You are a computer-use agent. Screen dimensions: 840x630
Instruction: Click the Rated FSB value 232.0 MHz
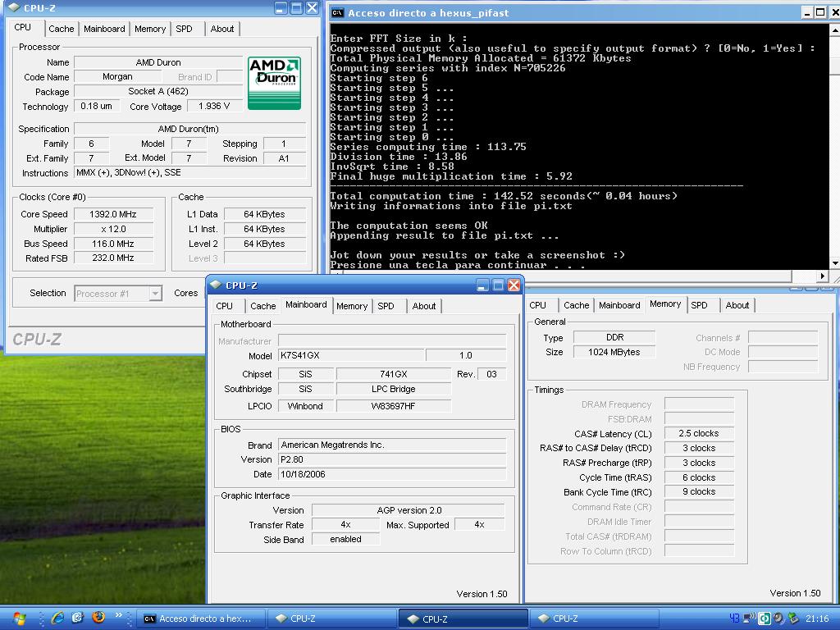pos(113,258)
